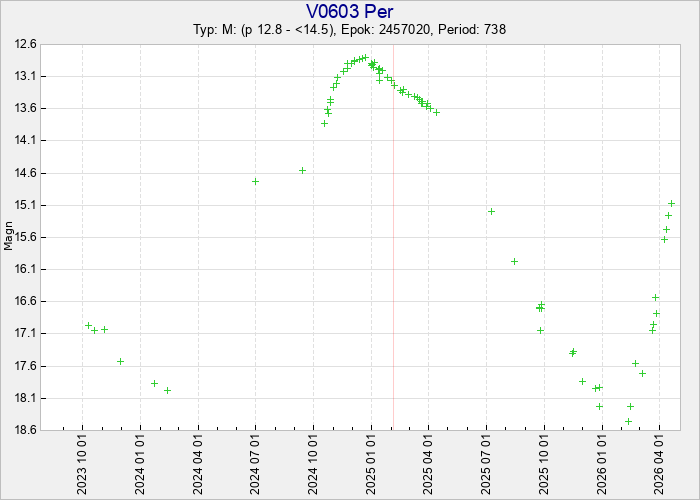This screenshot has height=500, width=700.
Task: Click the 16.1 magnitude tick label
Action: click(24, 269)
